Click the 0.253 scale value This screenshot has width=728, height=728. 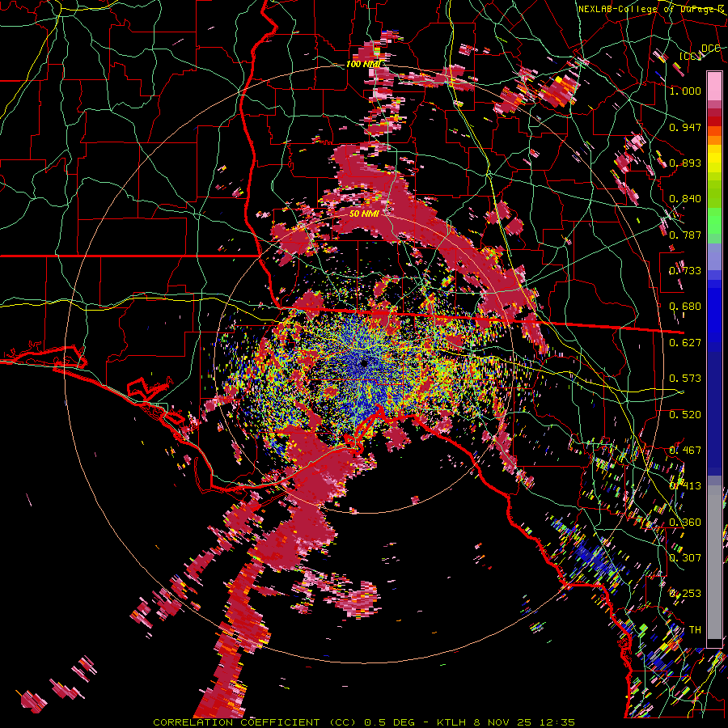point(685,594)
